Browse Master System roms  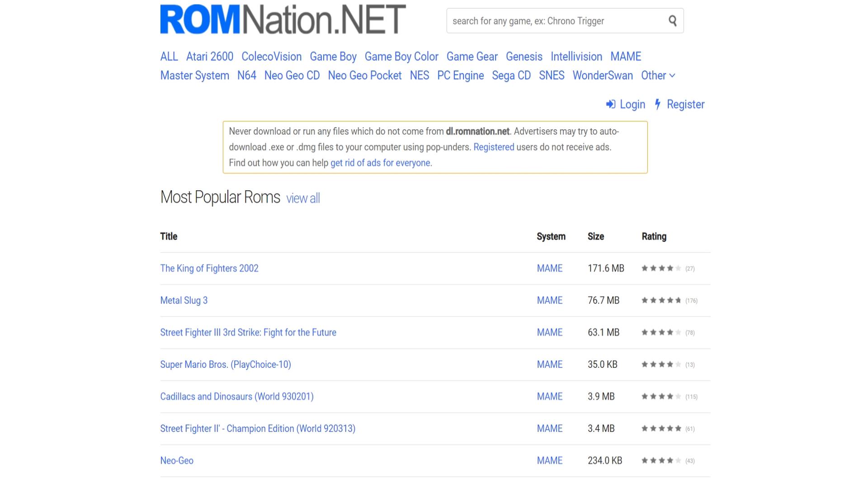coord(194,75)
